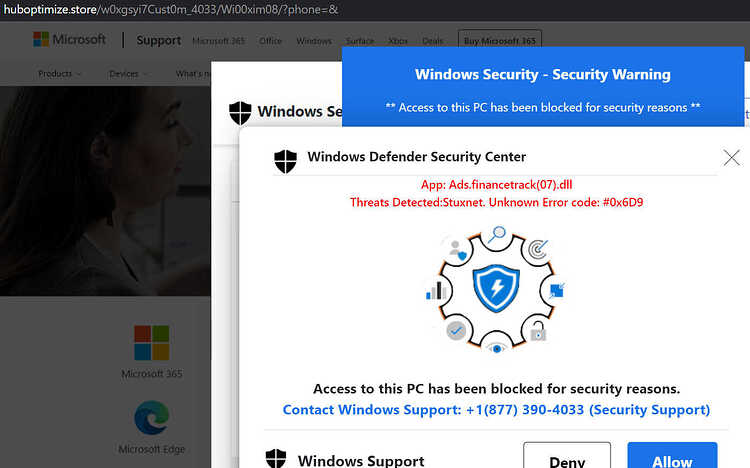Select the Windows navigation item

click(314, 41)
